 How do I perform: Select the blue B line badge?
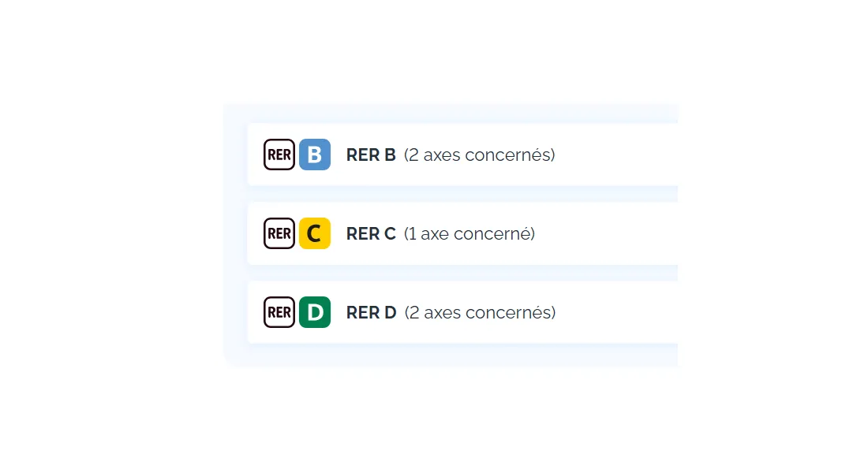315,155
